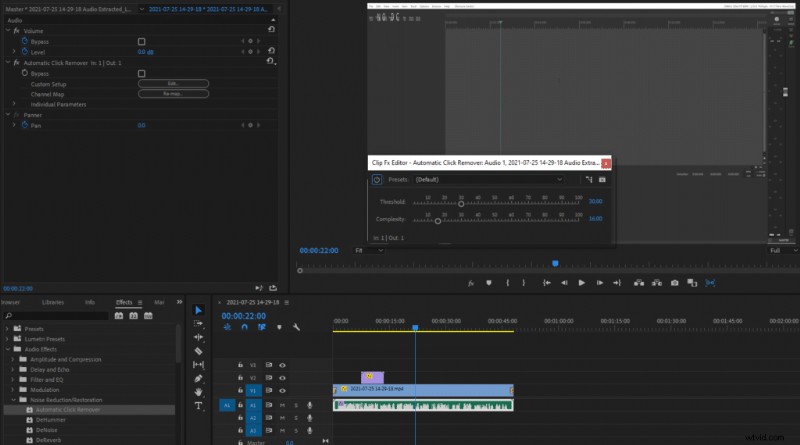Open the Full playback resolution dropdown
Screen dimensions: 800x445
pos(783,251)
